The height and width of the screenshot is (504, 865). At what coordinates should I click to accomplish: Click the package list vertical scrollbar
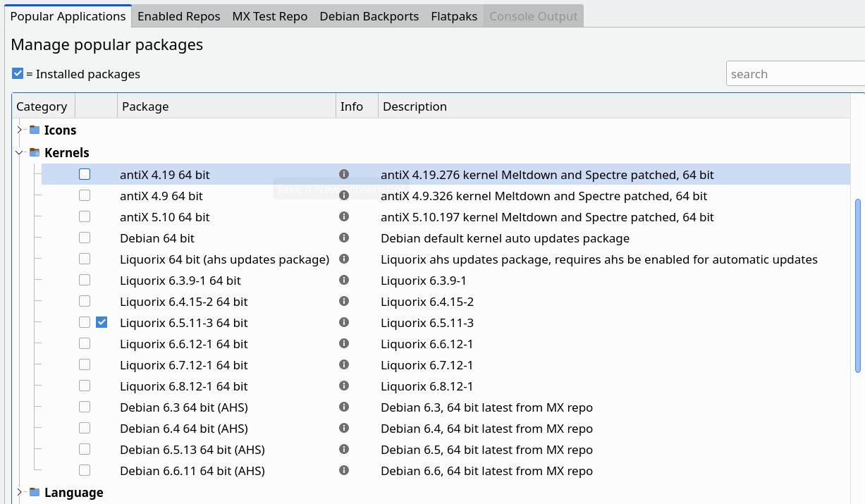(x=857, y=285)
